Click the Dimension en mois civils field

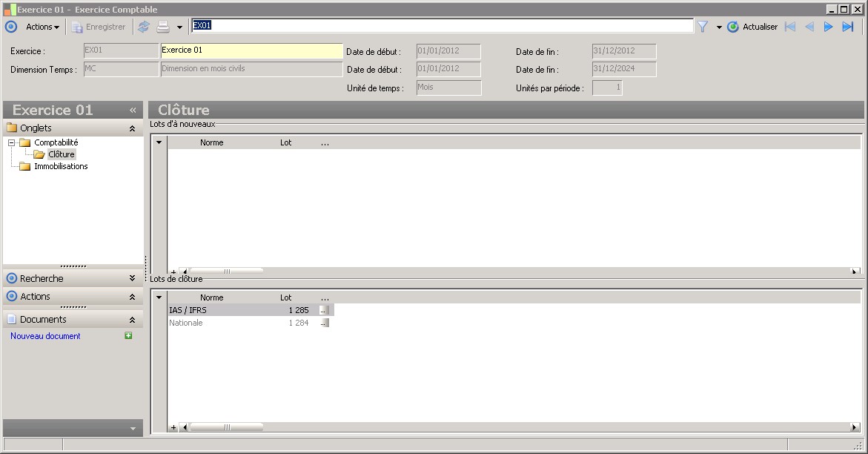(251, 69)
